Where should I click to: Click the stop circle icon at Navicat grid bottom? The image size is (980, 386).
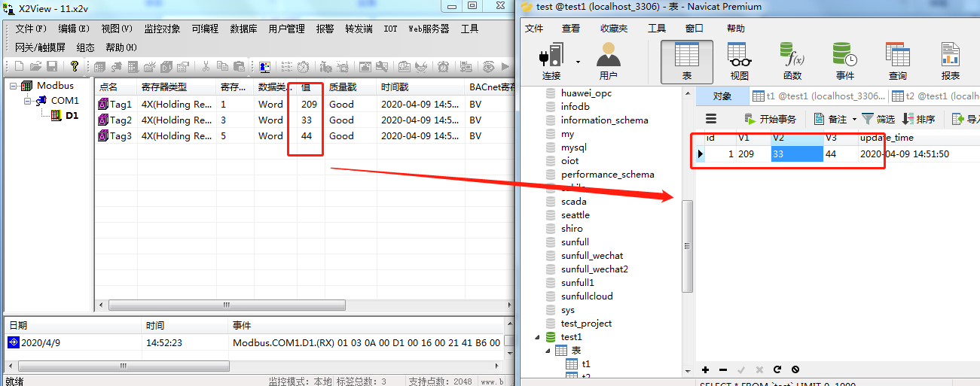[x=795, y=369]
